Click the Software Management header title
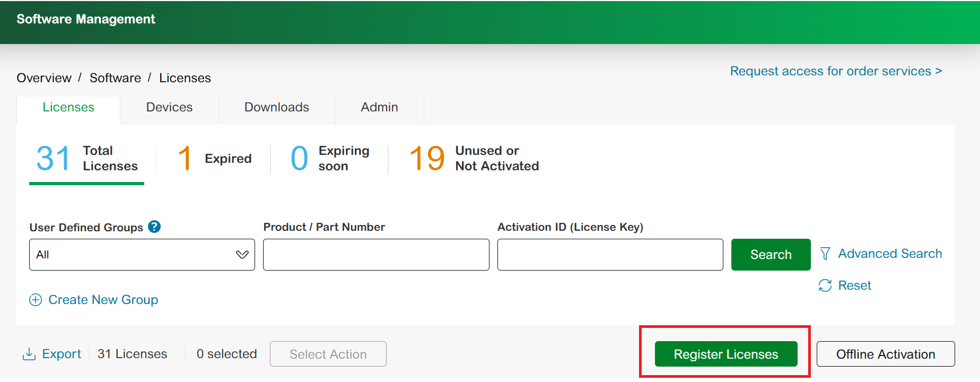 [86, 19]
